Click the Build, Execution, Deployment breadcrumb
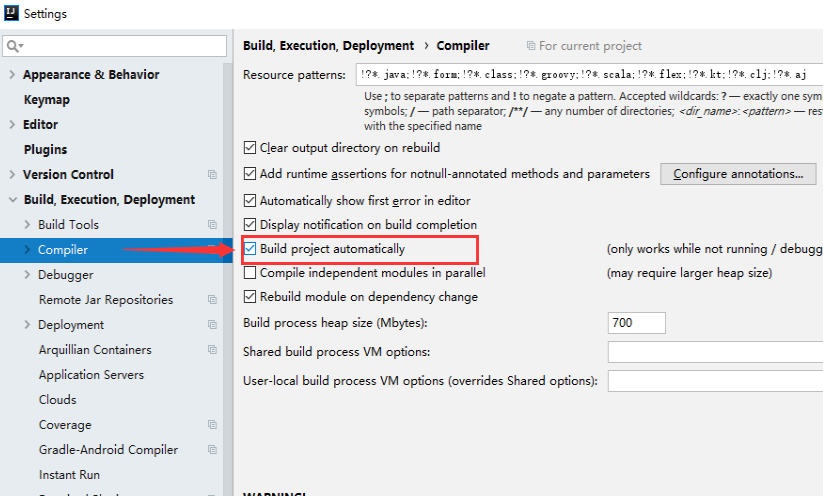 coord(328,46)
